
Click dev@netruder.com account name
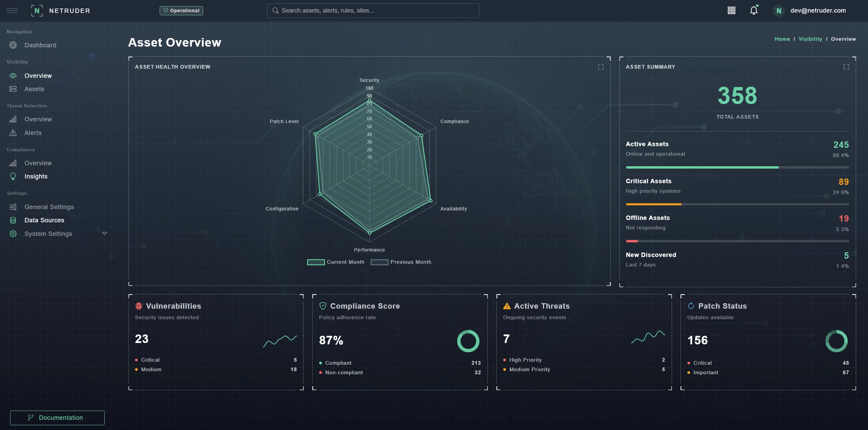(x=818, y=11)
